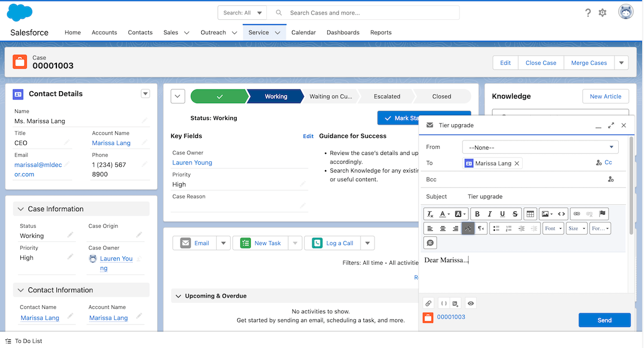Toggle bold formatting in the email

pos(477,214)
